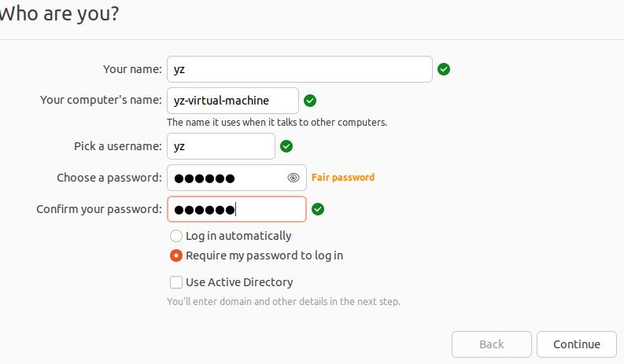This screenshot has width=624, height=364.
Task: Select Require my password to log in
Action: pos(176,256)
